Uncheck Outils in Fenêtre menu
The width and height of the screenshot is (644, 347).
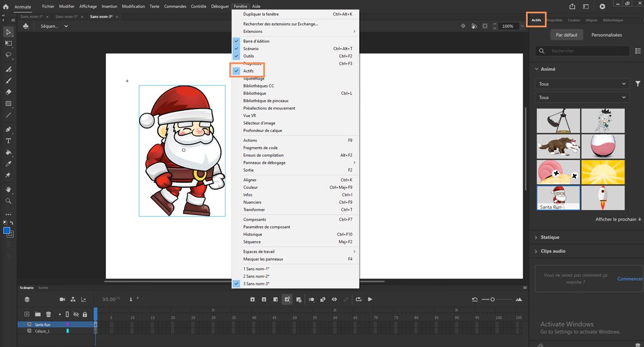pos(296,56)
